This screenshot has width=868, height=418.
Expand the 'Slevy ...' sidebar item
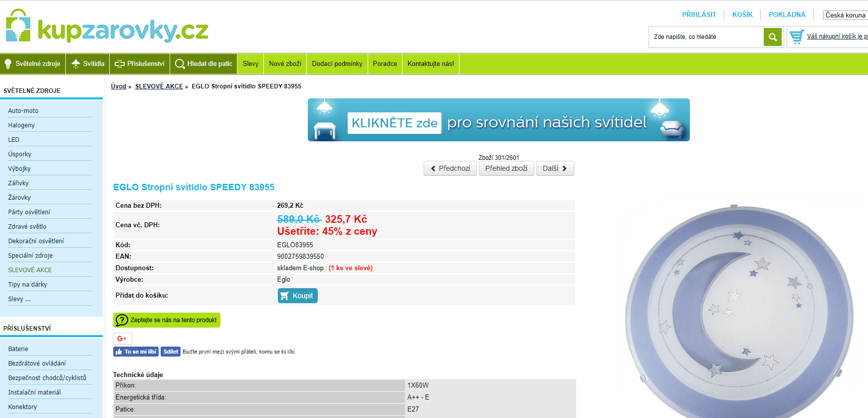tap(19, 299)
